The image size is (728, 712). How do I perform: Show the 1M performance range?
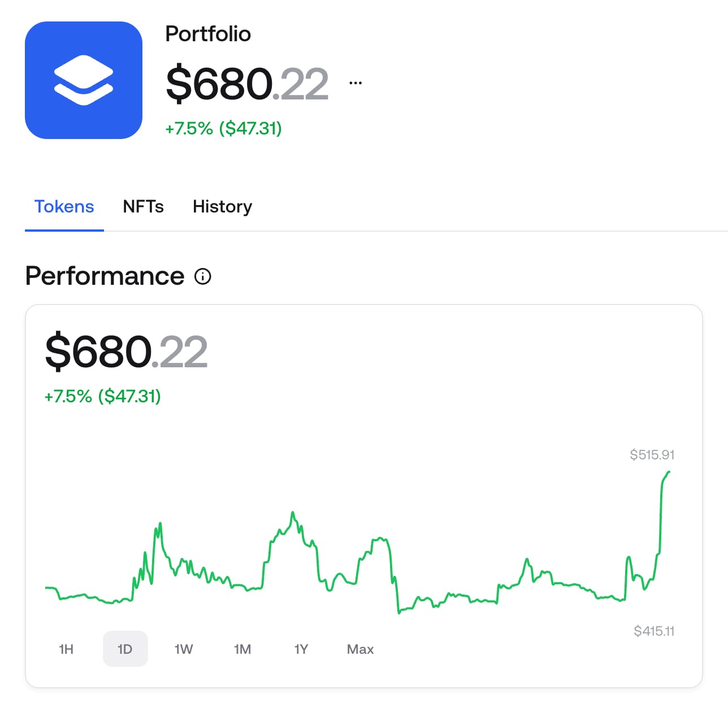point(242,649)
